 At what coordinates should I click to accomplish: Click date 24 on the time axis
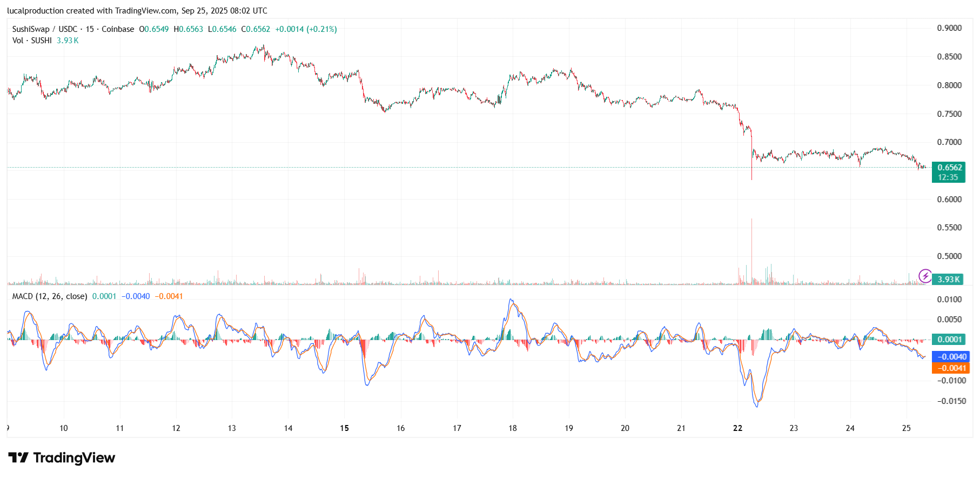850,428
